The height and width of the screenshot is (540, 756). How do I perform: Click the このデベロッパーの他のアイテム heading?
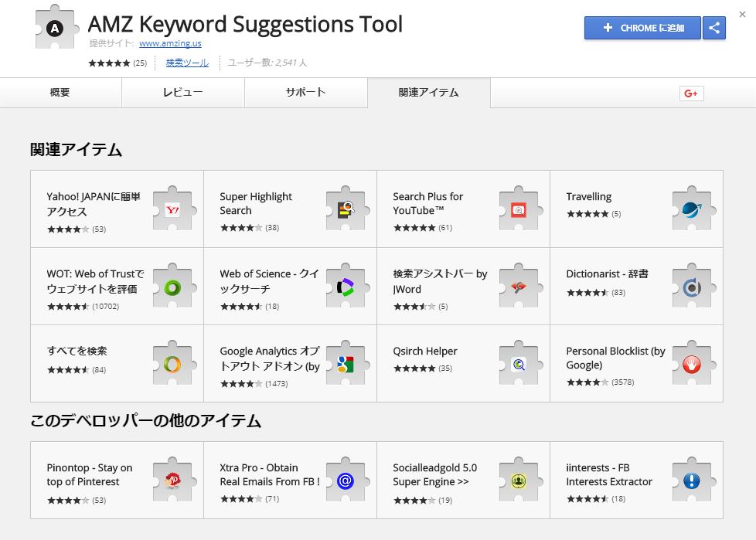(x=145, y=420)
